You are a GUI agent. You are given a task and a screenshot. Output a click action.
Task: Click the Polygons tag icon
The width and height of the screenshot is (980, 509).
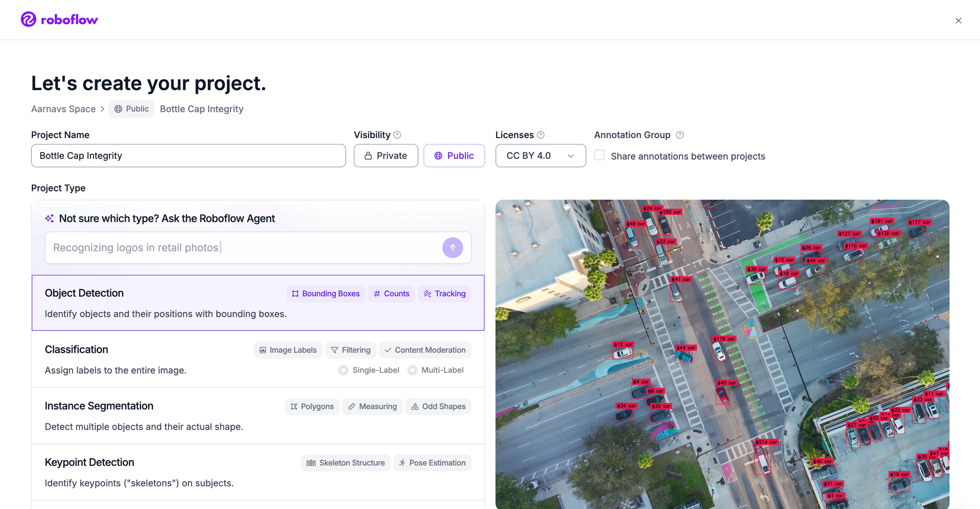click(294, 407)
